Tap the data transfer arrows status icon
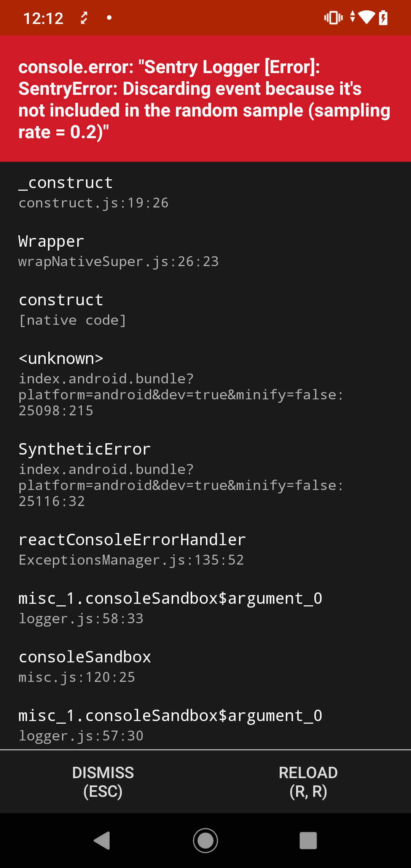Viewport: 411px width, 868px height. (x=353, y=17)
